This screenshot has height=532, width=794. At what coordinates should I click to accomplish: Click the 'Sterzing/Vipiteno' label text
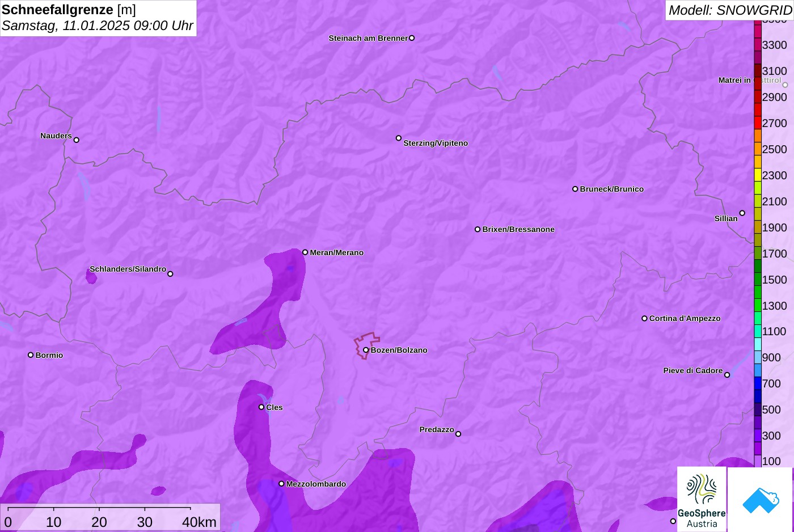(x=436, y=143)
